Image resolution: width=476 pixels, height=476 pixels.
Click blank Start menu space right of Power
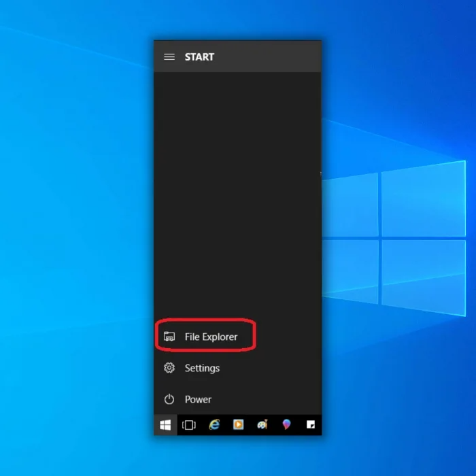pyautogui.click(x=272, y=399)
